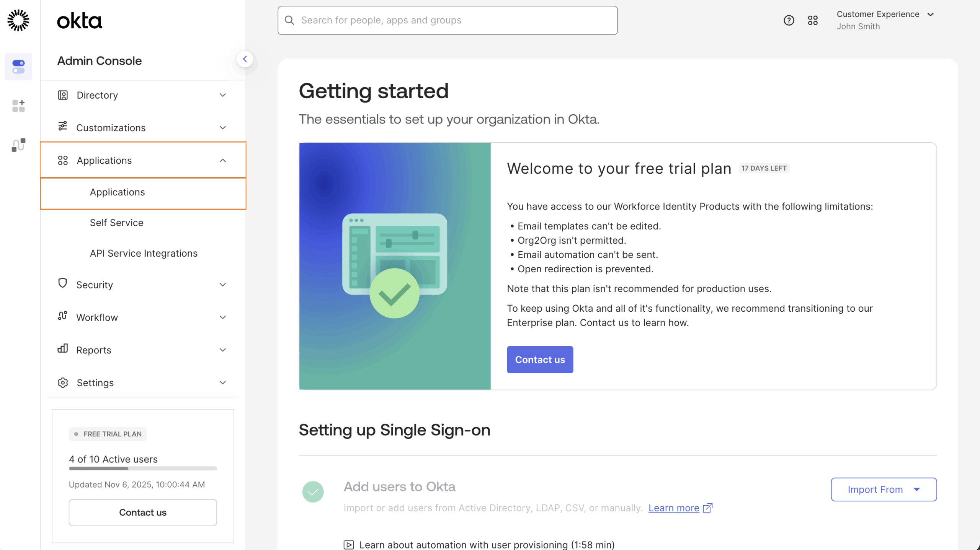Select API Service Integrations menu item
The height and width of the screenshot is (550, 980).
click(144, 253)
